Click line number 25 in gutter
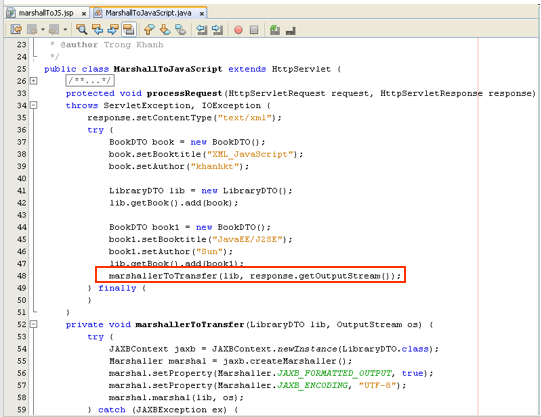This screenshot has height=417, width=541. pos(21,69)
